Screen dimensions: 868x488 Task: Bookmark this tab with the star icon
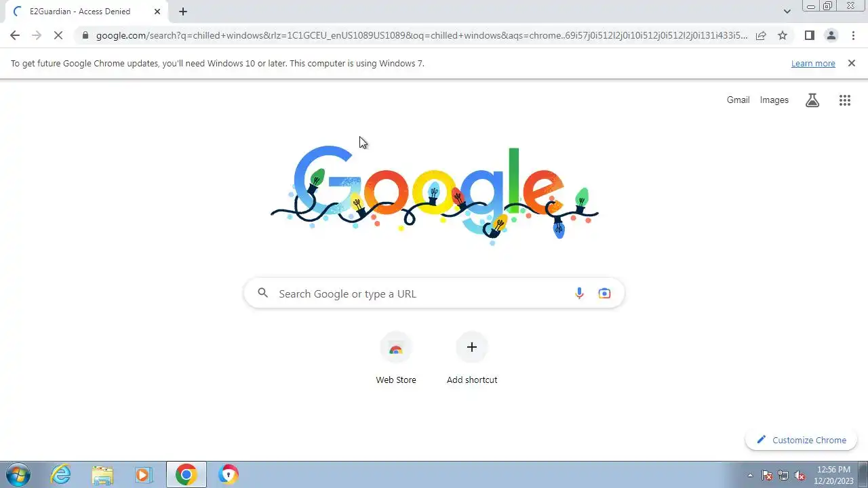pos(783,35)
